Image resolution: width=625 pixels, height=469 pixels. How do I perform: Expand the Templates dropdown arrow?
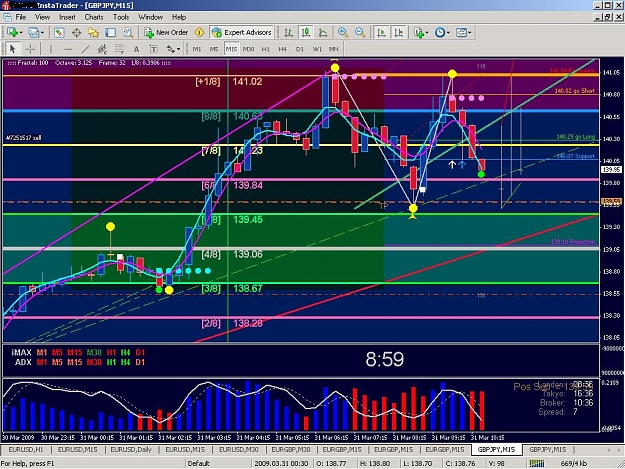point(470,33)
